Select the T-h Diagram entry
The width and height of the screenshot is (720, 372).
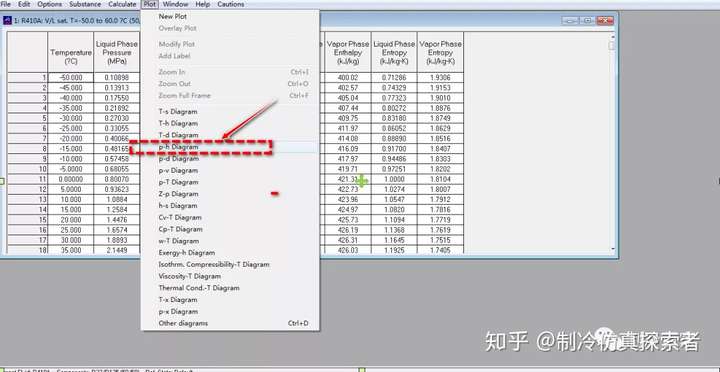(230, 123)
